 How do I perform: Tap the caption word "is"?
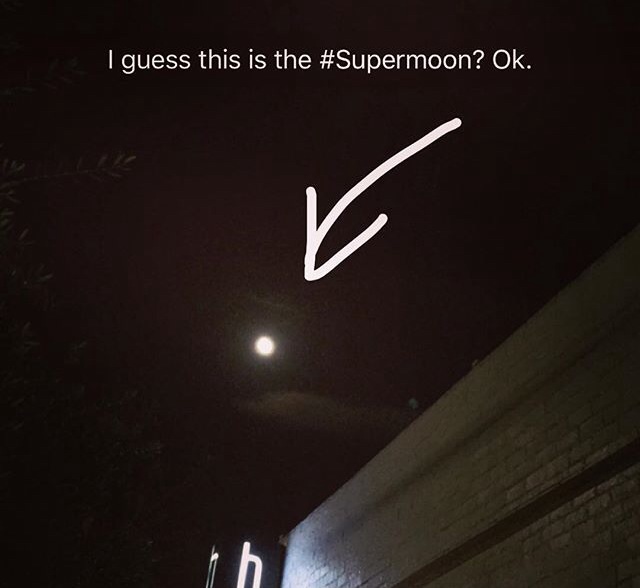257,60
